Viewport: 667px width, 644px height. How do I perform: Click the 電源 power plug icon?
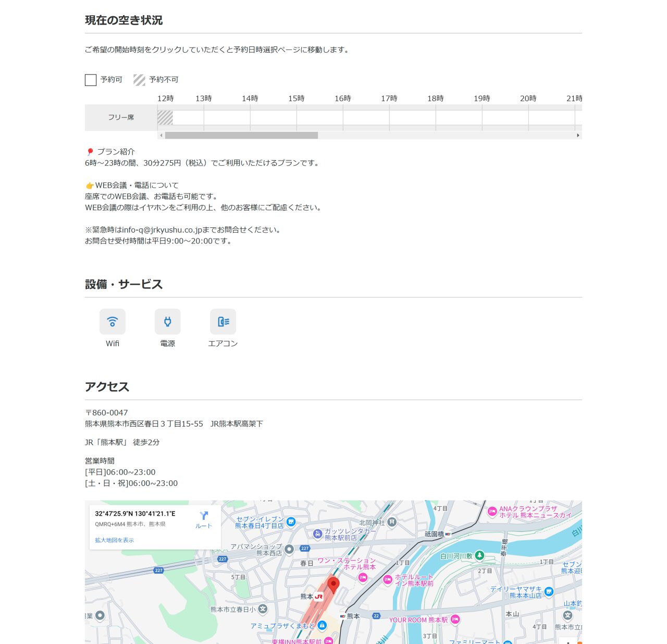pyautogui.click(x=168, y=322)
